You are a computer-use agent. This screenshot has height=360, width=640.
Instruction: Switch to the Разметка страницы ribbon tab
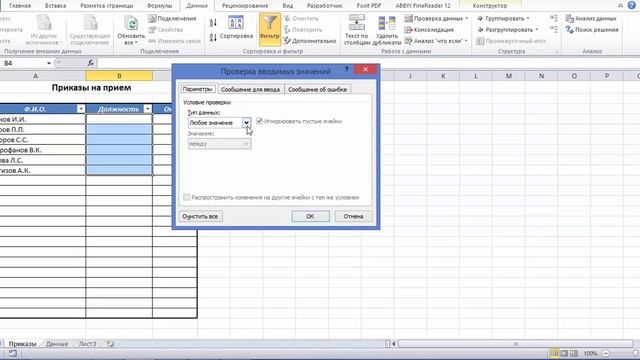[107, 6]
